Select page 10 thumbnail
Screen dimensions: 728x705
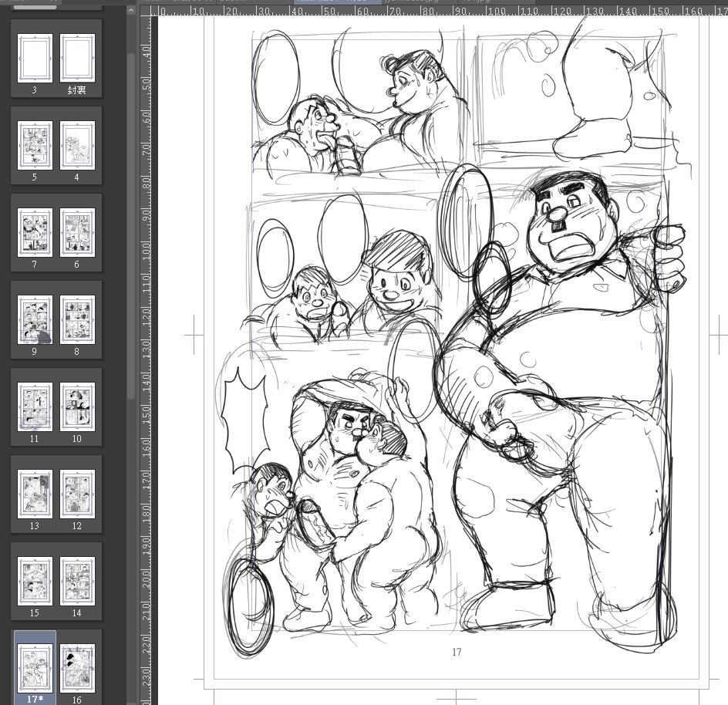tap(77, 406)
